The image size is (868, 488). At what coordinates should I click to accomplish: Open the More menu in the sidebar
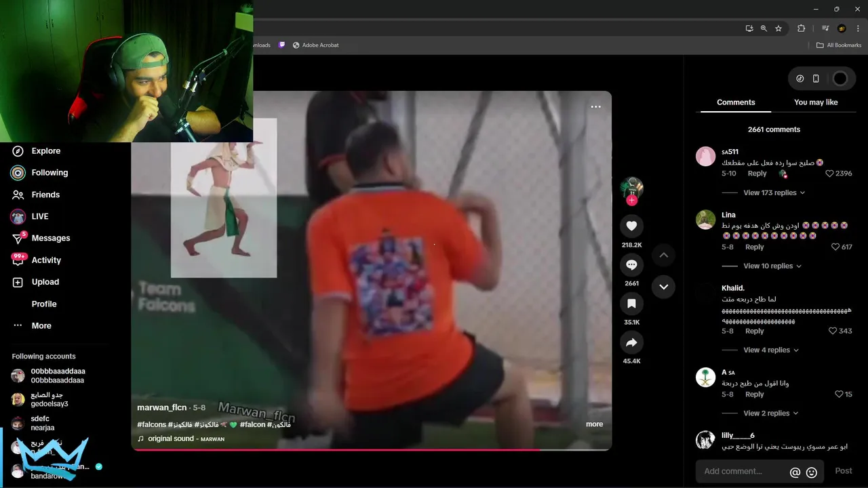tap(31, 325)
